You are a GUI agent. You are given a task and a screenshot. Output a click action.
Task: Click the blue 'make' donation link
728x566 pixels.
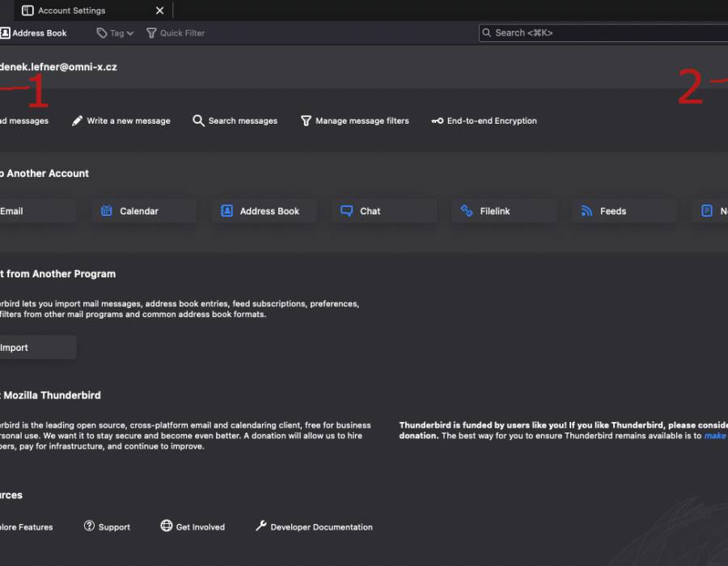click(715, 436)
